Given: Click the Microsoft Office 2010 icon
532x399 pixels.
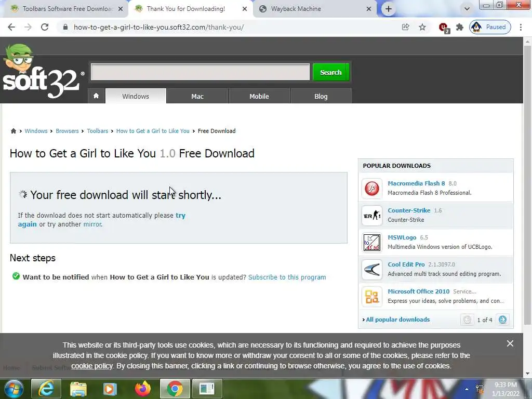Looking at the screenshot, I should pos(372,297).
